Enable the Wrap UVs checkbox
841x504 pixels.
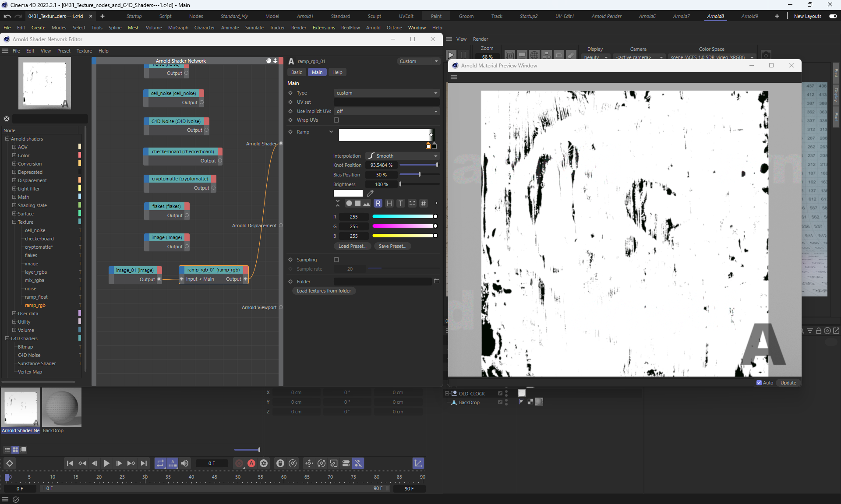336,120
